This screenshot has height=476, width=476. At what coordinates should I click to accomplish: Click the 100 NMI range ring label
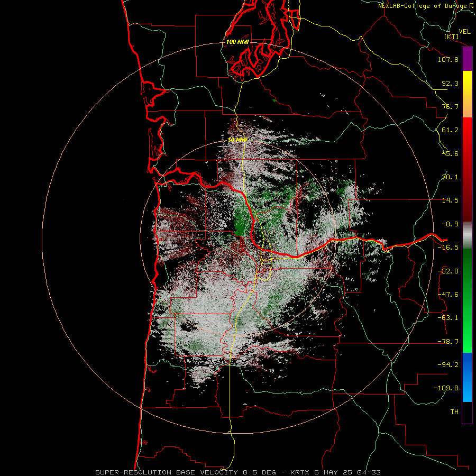[237, 42]
